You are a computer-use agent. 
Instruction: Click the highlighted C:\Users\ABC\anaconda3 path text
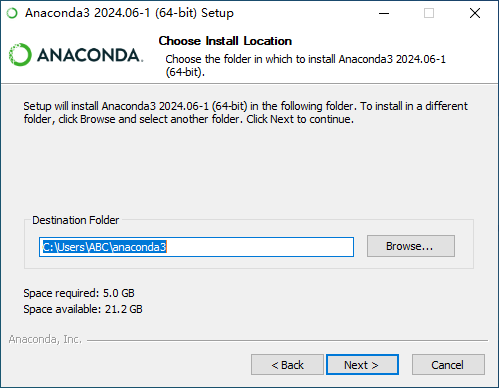(x=104, y=247)
